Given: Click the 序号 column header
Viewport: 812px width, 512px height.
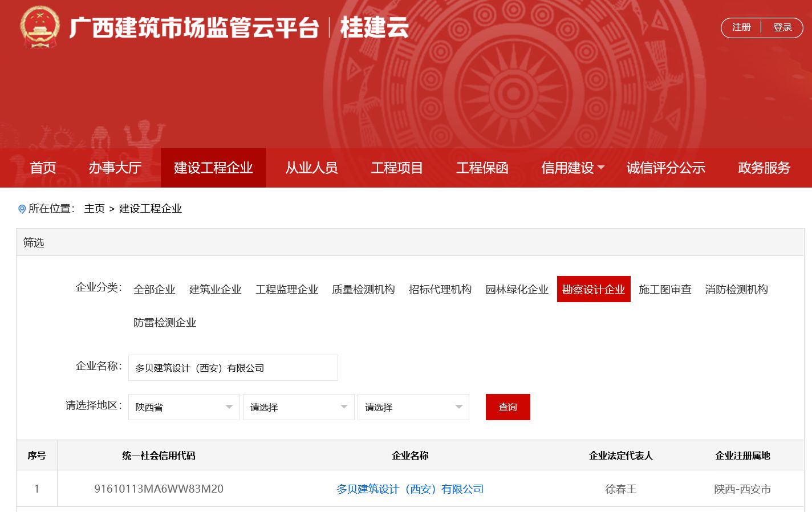Looking at the screenshot, I should click(36, 456).
